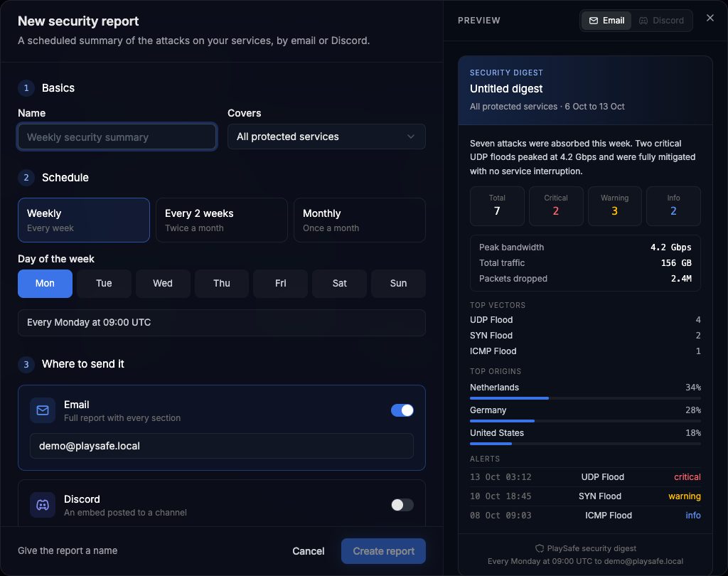The height and width of the screenshot is (576, 728).
Task: Click the email address input field
Action: [222, 447]
